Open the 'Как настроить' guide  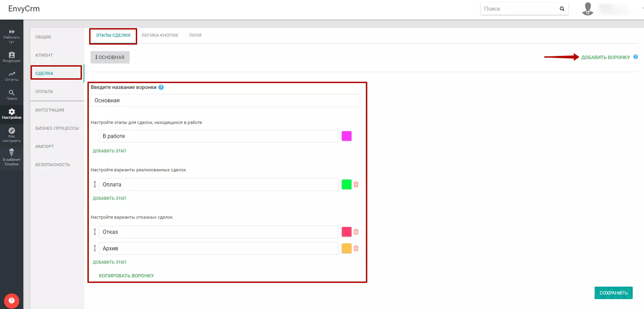(12, 135)
